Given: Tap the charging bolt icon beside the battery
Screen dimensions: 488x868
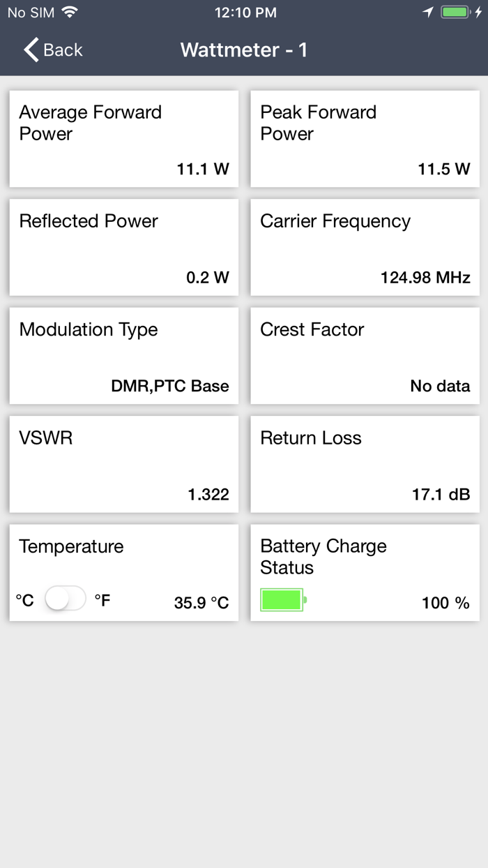Looking at the screenshot, I should [479, 11].
